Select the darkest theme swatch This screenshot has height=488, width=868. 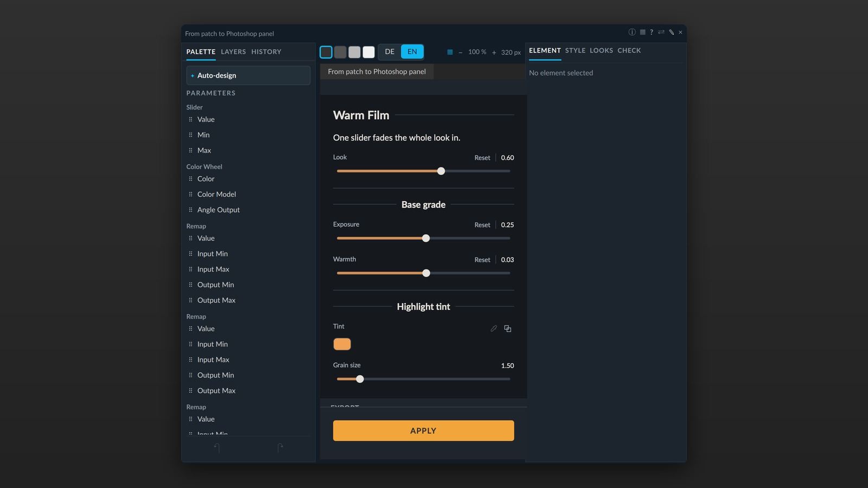pyautogui.click(x=326, y=52)
